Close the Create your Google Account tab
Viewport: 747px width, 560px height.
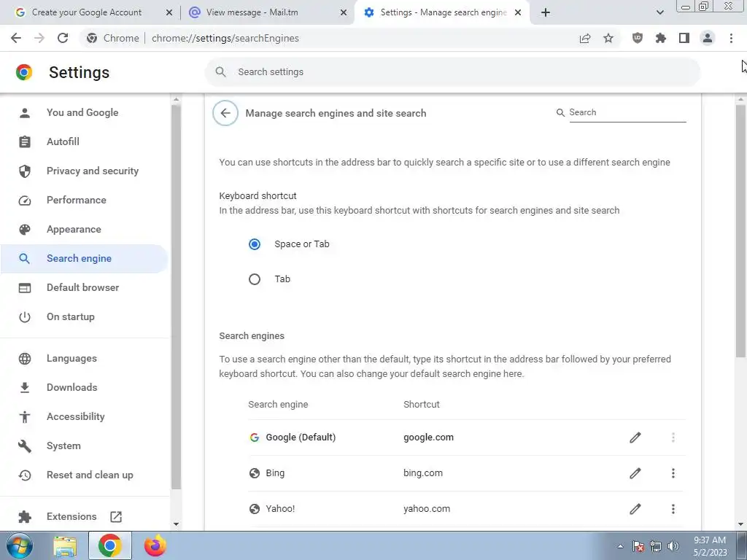tap(169, 13)
